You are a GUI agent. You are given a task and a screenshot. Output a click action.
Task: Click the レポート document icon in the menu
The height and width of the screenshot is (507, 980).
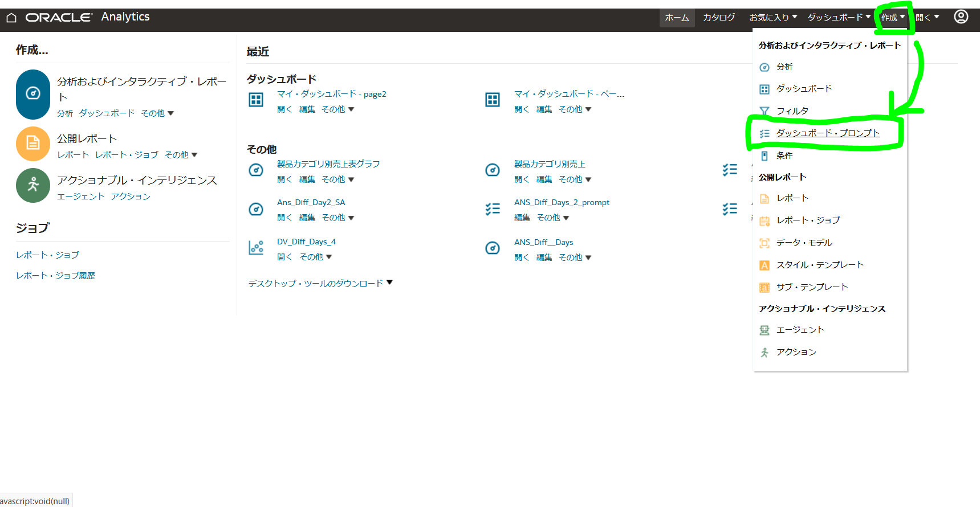click(765, 199)
